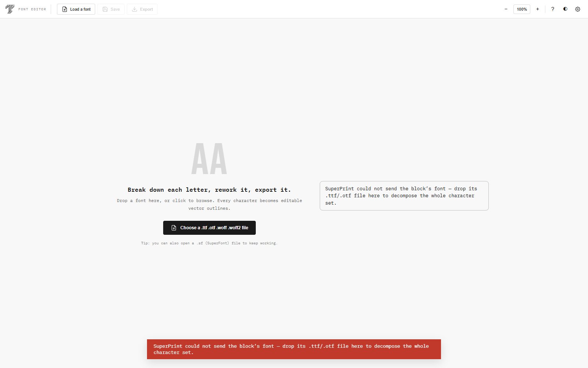Click the Save button in toolbar

111,9
